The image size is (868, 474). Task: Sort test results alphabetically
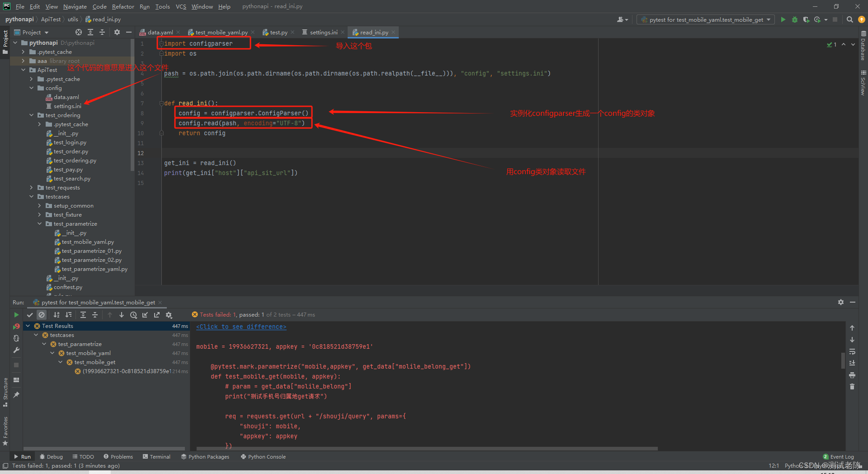57,315
